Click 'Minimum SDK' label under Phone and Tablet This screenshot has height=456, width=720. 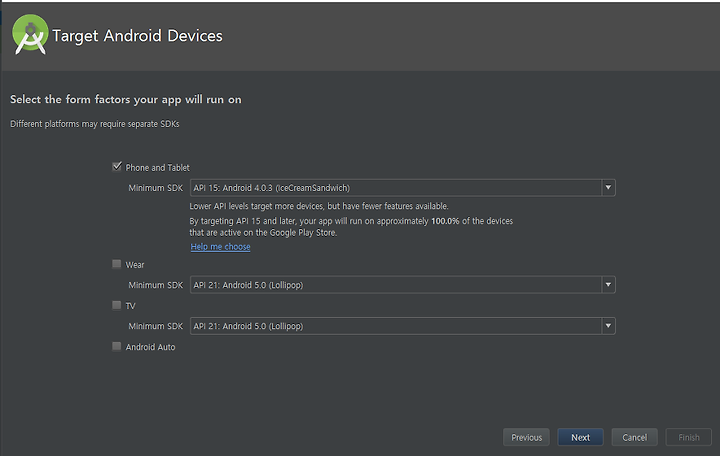pos(156,188)
